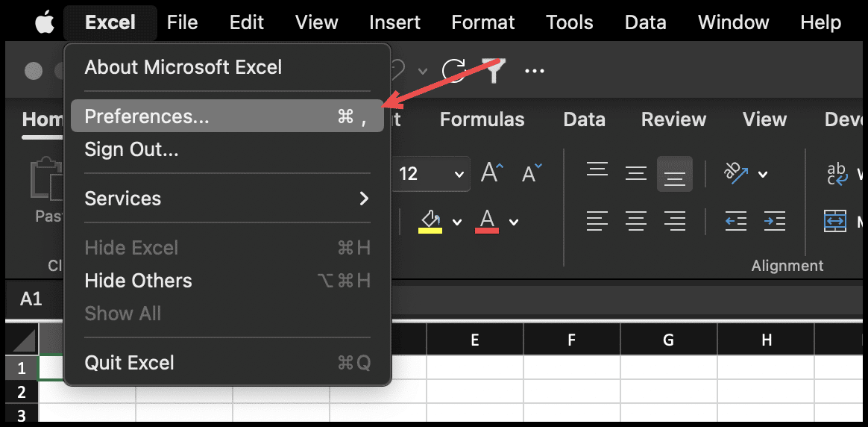
Task: Open font color dropdown arrow
Action: click(514, 222)
